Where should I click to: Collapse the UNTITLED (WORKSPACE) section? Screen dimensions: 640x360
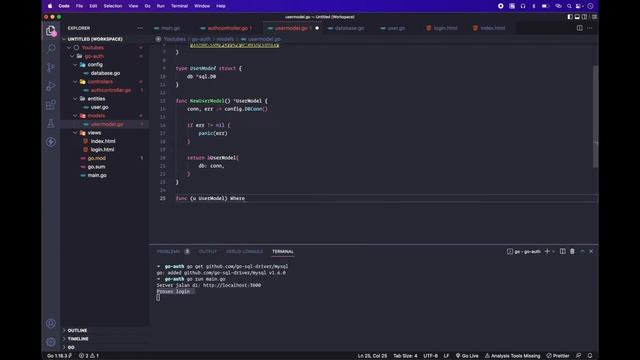pyautogui.click(x=95, y=39)
